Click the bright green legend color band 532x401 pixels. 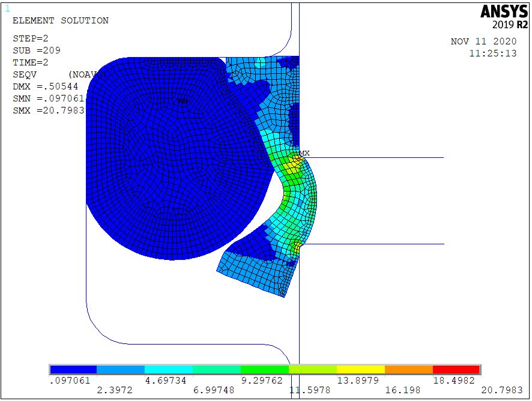(265, 369)
